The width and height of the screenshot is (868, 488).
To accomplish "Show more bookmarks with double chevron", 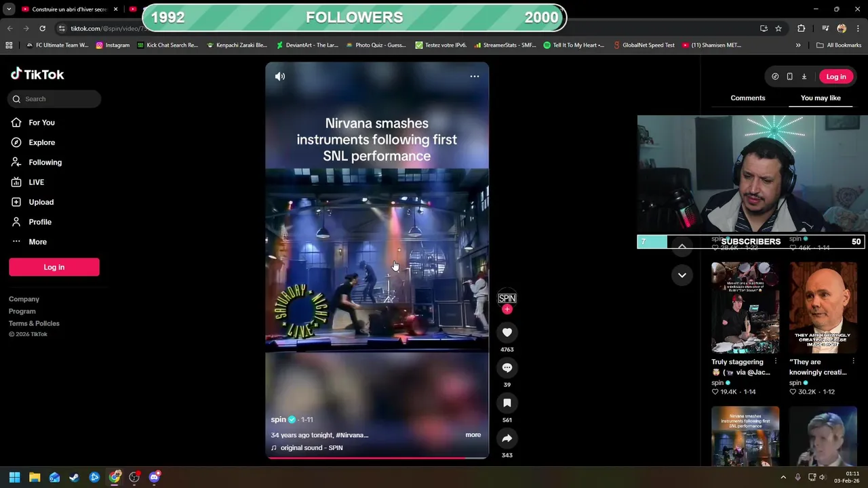I will 798,45.
